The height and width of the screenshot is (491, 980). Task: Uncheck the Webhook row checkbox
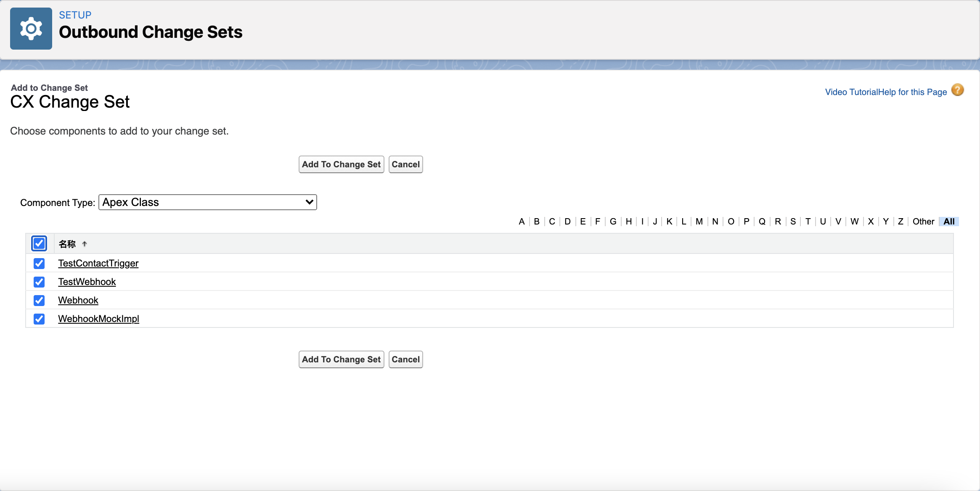[39, 300]
